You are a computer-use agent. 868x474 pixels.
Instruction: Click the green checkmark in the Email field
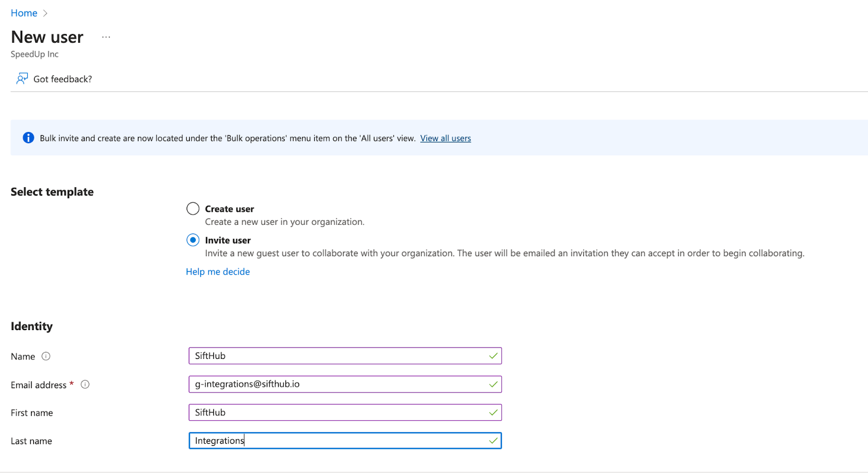[493, 384]
